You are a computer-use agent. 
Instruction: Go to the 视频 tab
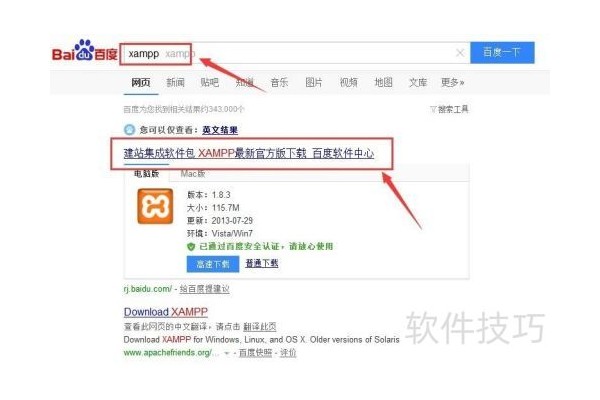pos(349,82)
